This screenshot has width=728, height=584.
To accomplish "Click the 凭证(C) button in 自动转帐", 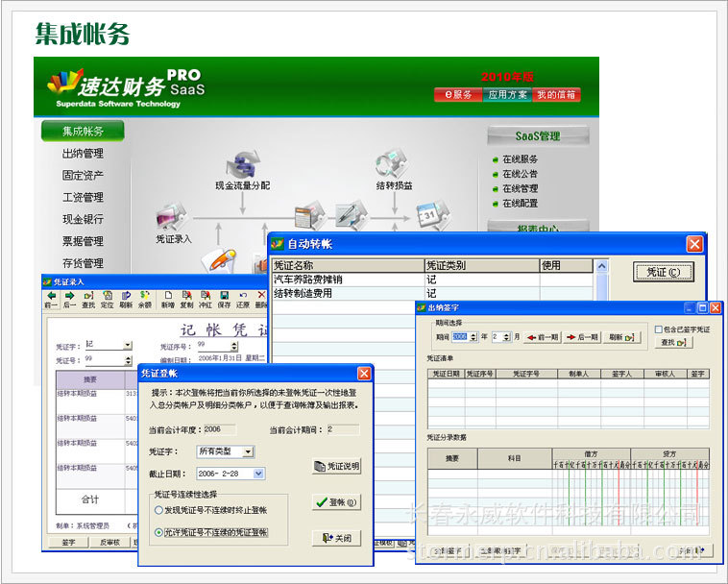I will click(x=664, y=272).
